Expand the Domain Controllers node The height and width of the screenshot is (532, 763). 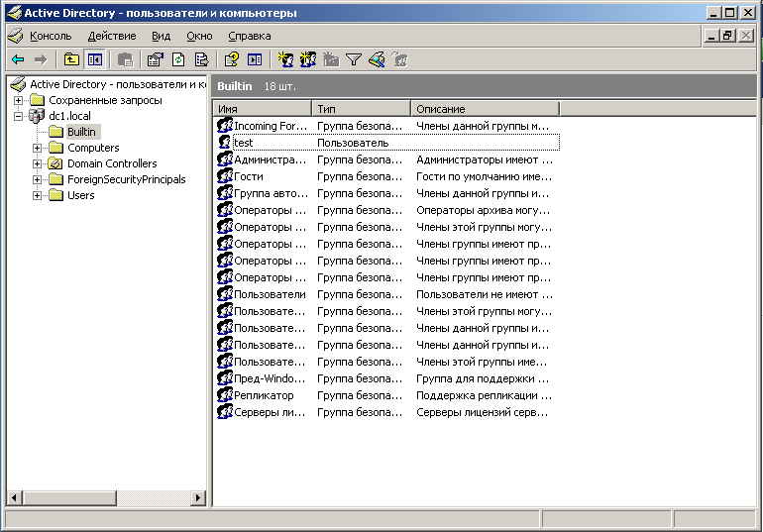tap(37, 163)
